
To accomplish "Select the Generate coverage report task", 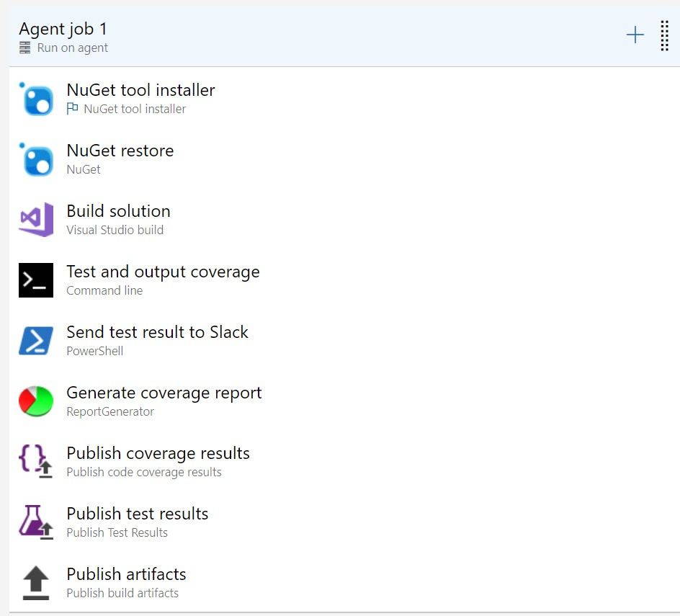I will tap(164, 393).
